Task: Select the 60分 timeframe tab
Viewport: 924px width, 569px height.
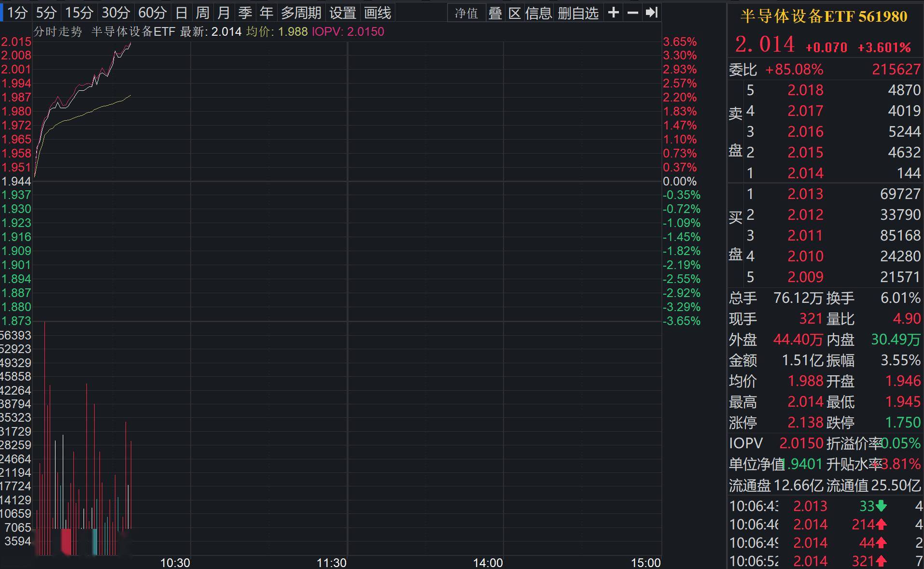Action: click(x=152, y=13)
